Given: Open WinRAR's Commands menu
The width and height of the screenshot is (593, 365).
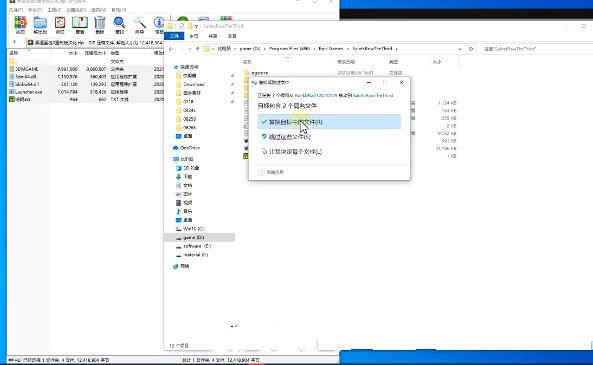Looking at the screenshot, I should (36, 10).
